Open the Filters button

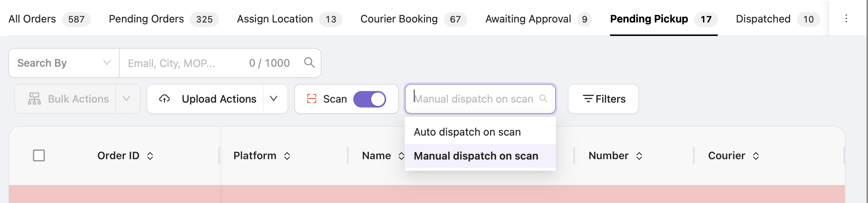[x=603, y=99]
